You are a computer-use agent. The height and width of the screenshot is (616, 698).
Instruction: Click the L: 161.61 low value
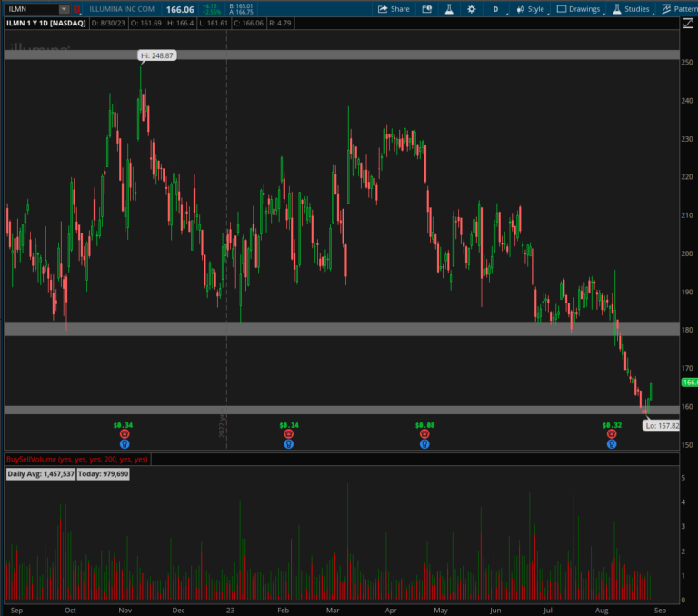pos(214,23)
